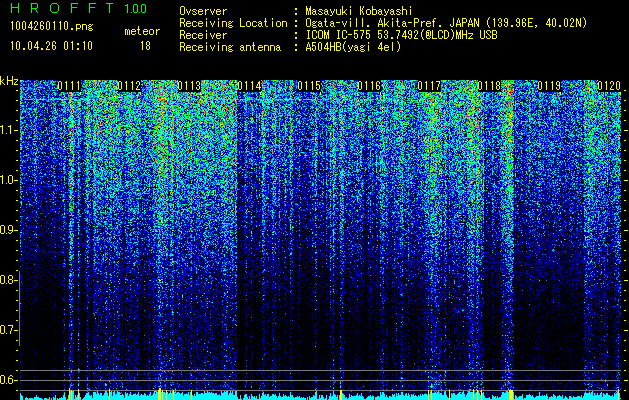The width and height of the screenshot is (629, 400).
Task: Click the Ovserver label
Action: (203, 11)
